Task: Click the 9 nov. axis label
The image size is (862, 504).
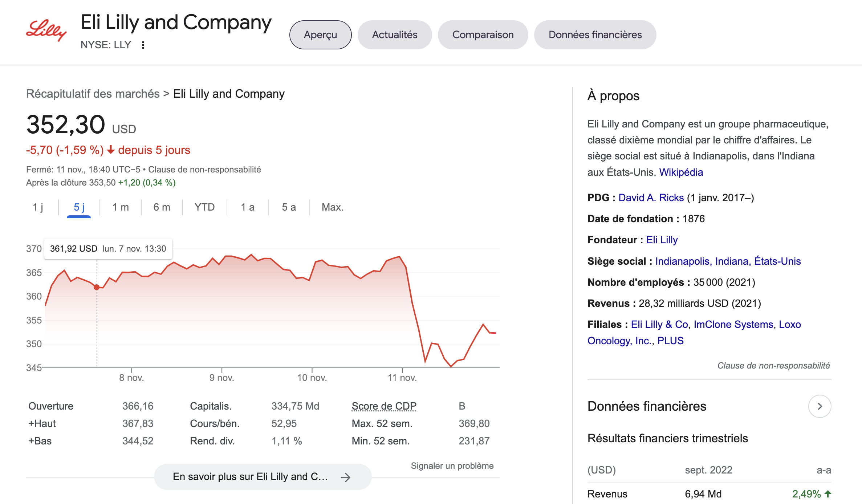Action: pos(221,378)
